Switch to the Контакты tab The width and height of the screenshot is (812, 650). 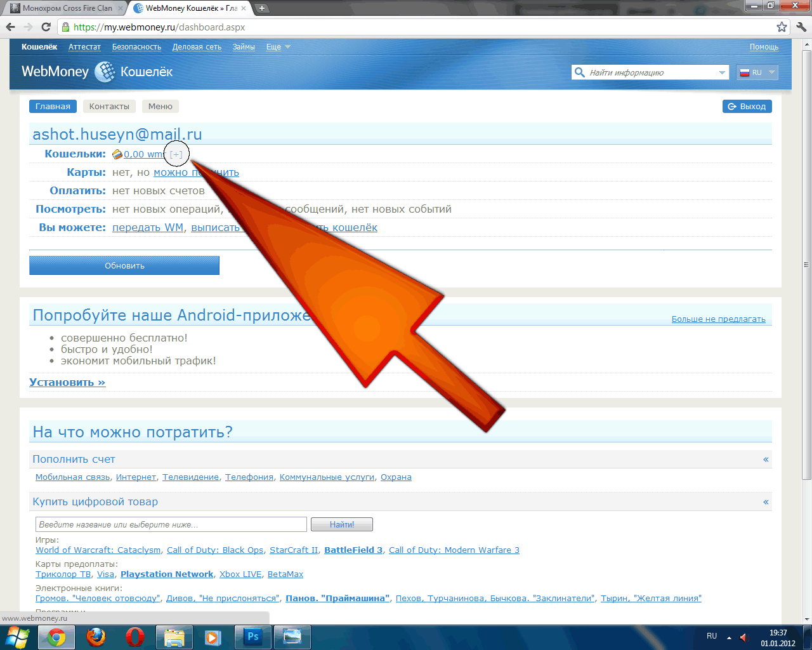[x=109, y=107]
